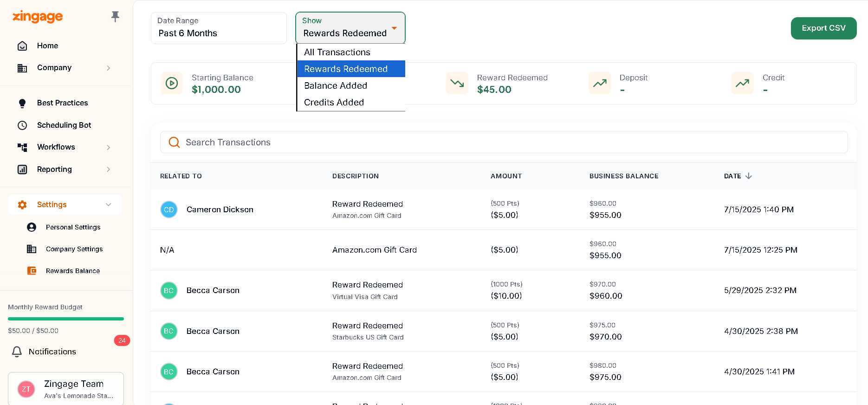This screenshot has height=405, width=868.
Task: Click the Reward Redeemed trending-down icon
Action: 457,83
